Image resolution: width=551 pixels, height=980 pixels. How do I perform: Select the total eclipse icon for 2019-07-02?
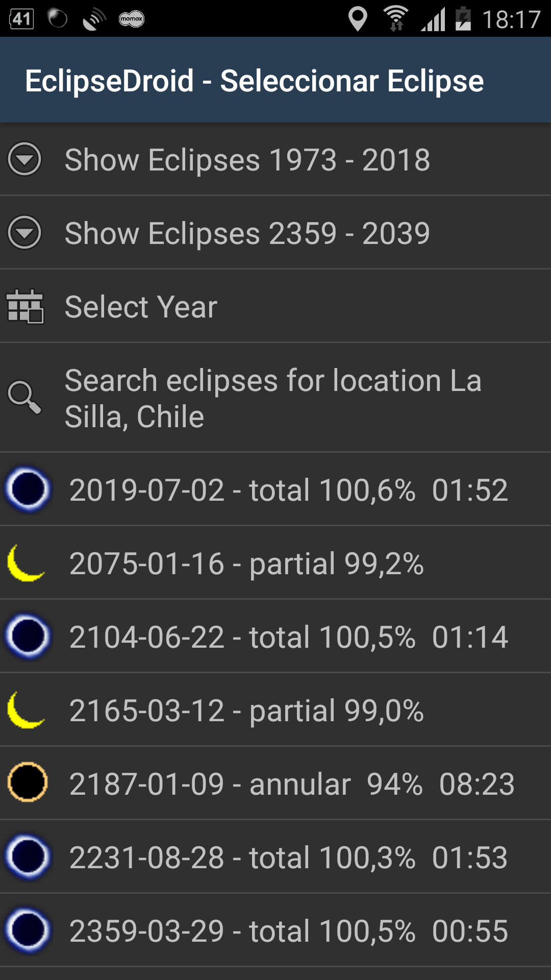coord(28,489)
